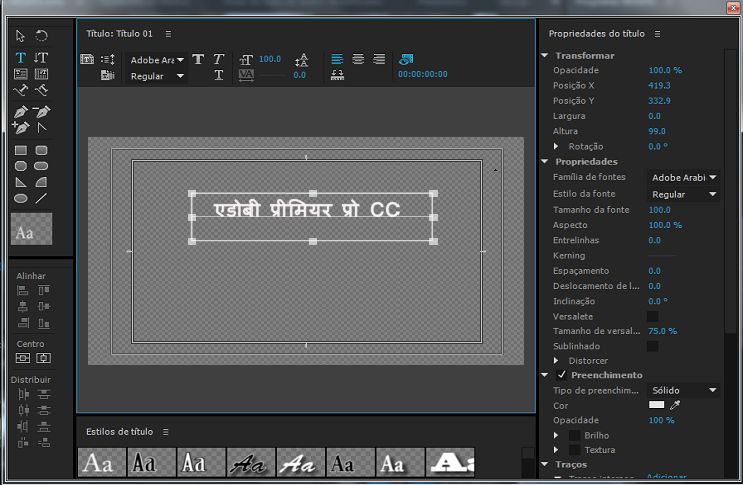743x485 pixels.
Task: Select the Pen tool
Action: click(21, 112)
